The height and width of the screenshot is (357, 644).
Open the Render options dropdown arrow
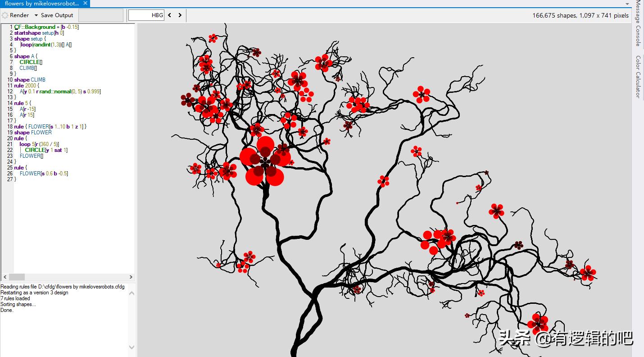pyautogui.click(x=36, y=15)
